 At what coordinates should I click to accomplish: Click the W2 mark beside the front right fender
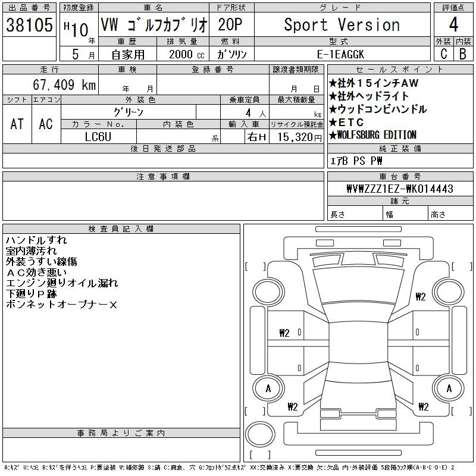coord(421,296)
